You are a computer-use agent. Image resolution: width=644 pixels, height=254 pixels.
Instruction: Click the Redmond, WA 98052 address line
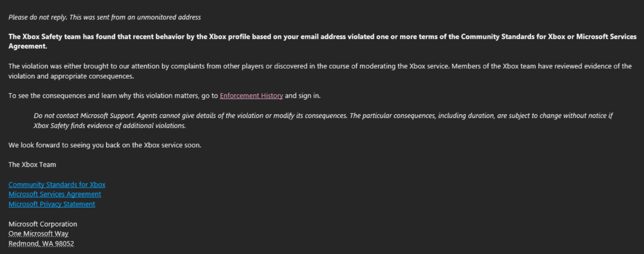[x=41, y=244]
